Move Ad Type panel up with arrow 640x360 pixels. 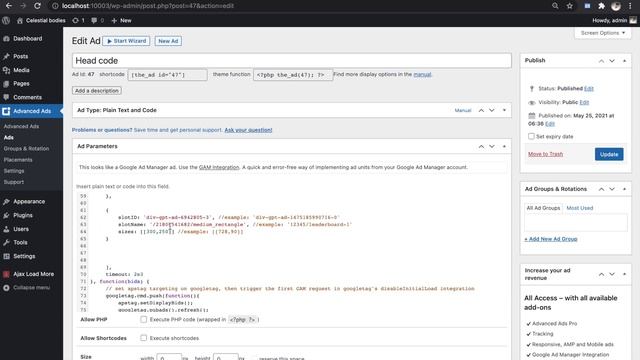(x=481, y=110)
